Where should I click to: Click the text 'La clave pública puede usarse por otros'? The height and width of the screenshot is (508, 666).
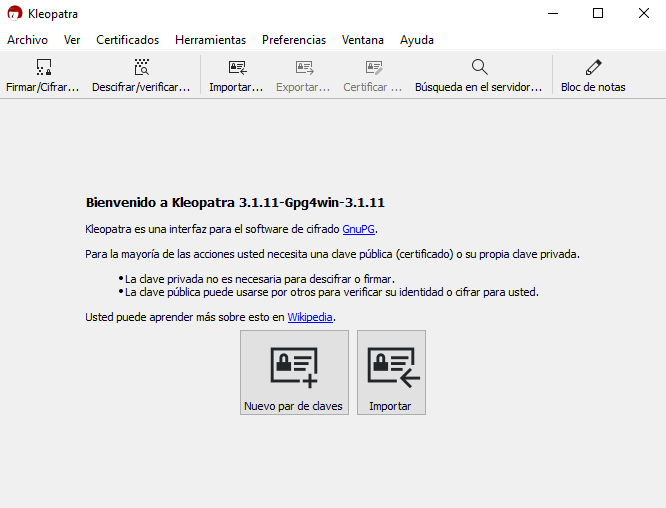[220, 292]
